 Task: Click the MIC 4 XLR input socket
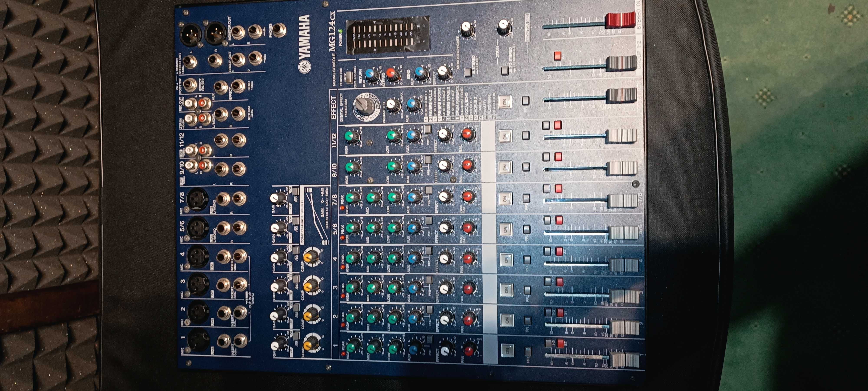[x=198, y=256]
